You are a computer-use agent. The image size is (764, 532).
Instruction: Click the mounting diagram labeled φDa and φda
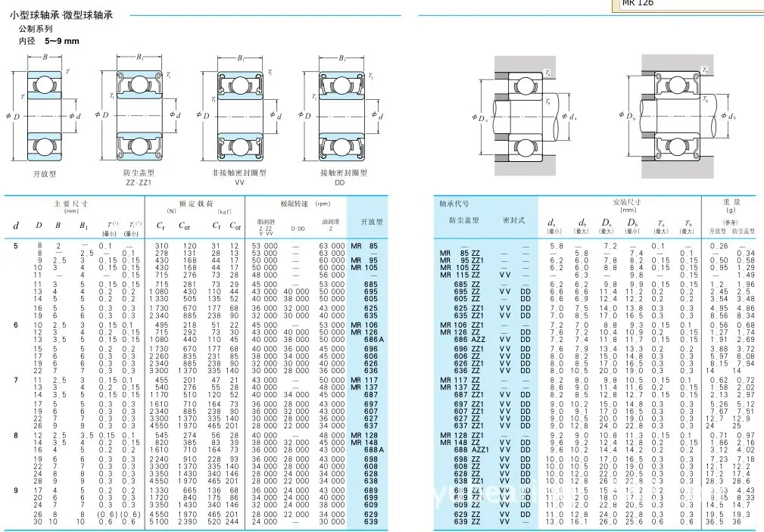click(x=524, y=116)
